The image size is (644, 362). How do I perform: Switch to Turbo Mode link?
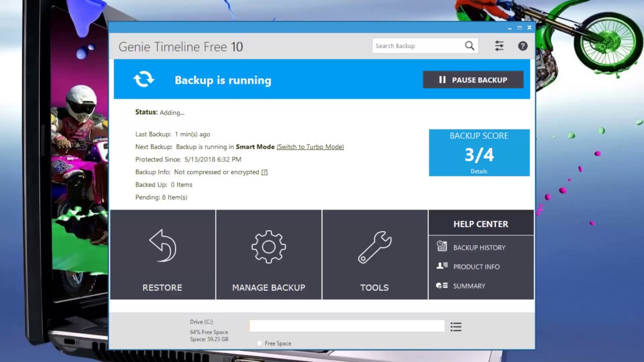[x=310, y=147]
